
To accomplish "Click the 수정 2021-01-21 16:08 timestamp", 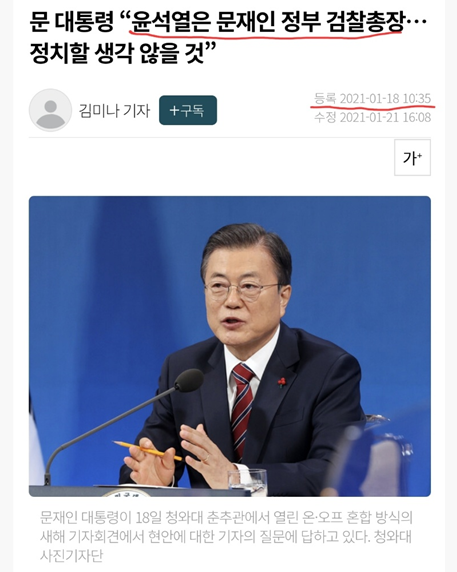I will [x=372, y=117].
